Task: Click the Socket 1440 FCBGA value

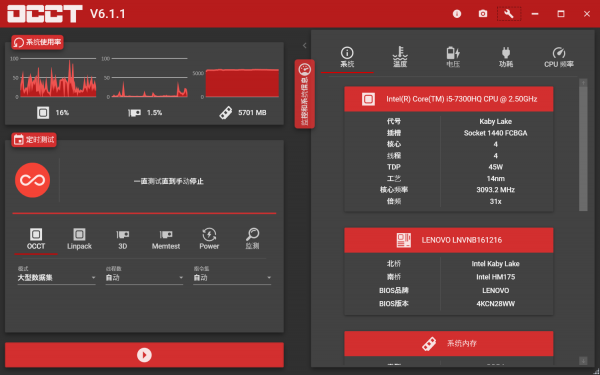Action: tap(496, 133)
